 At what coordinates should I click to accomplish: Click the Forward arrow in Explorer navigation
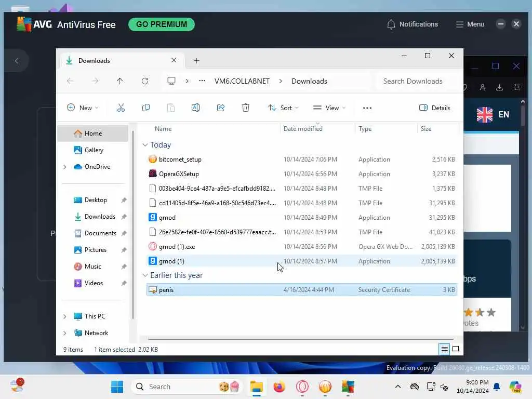click(95, 81)
